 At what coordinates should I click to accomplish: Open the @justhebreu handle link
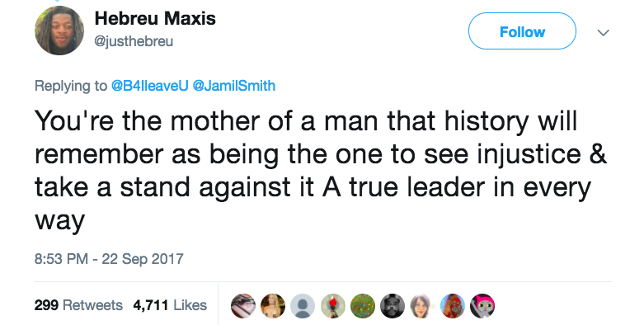(x=134, y=41)
